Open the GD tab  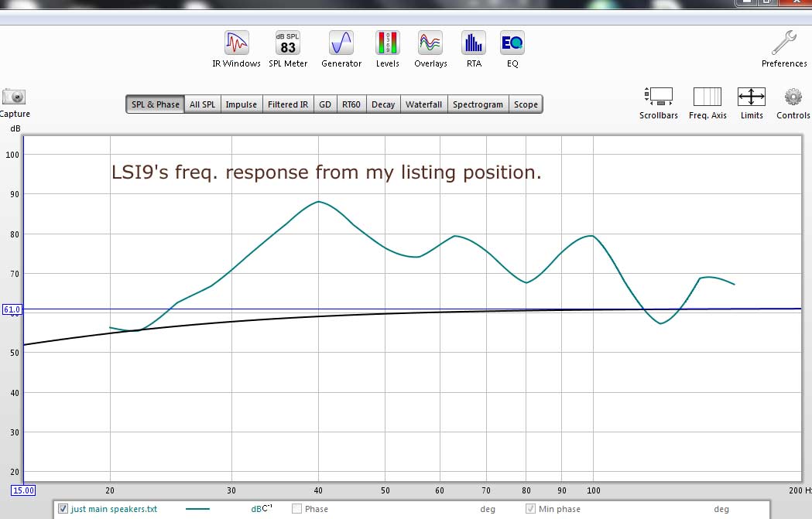point(325,104)
